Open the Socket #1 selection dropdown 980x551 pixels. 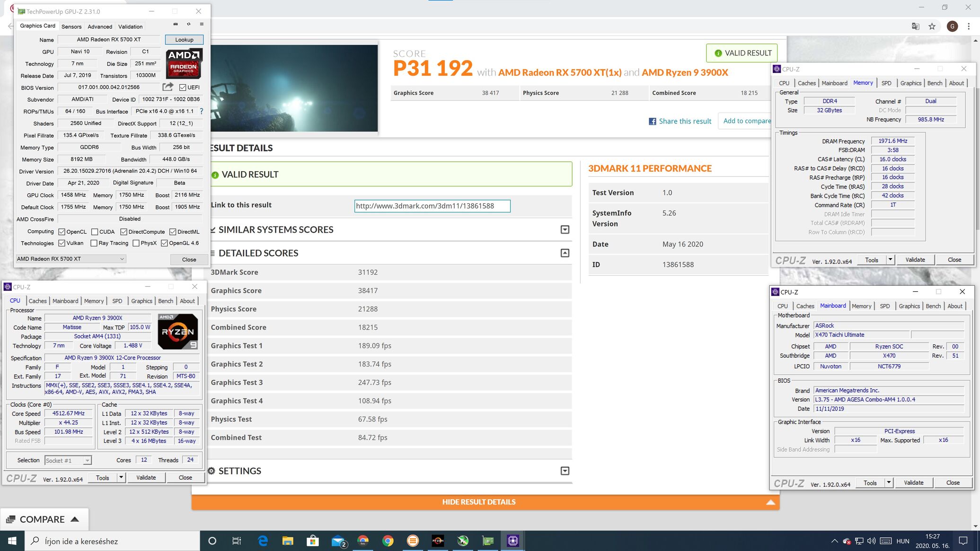tap(68, 461)
